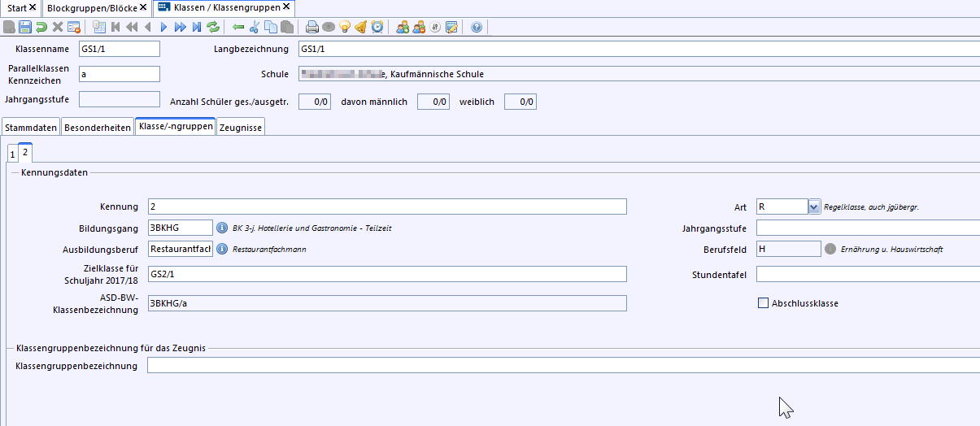Click the gray circle next to Berufsfeld

click(830, 249)
